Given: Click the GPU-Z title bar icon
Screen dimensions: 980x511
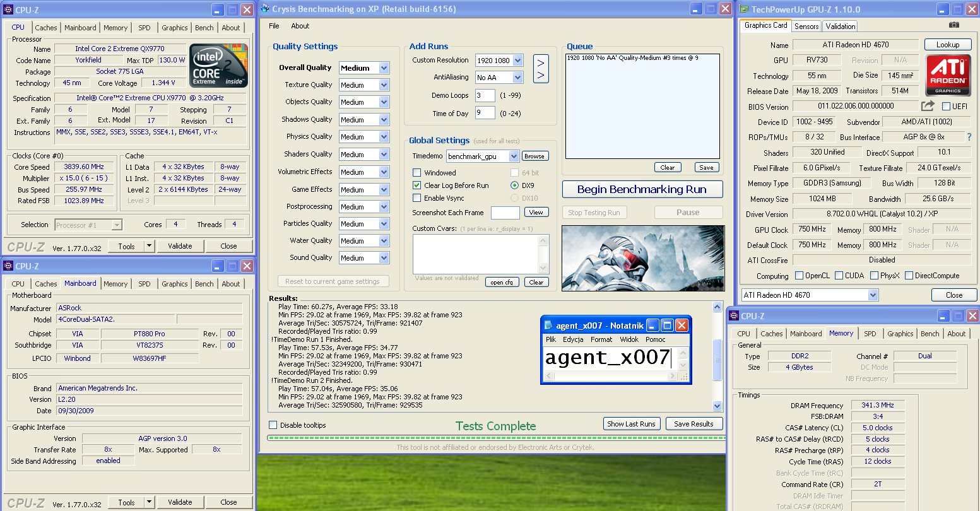Looking at the screenshot, I should pyautogui.click(x=744, y=9).
